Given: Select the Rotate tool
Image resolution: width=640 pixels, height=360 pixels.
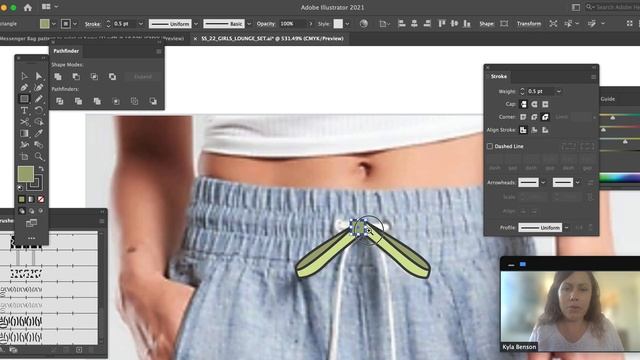Looking at the screenshot, I should click(39, 110).
